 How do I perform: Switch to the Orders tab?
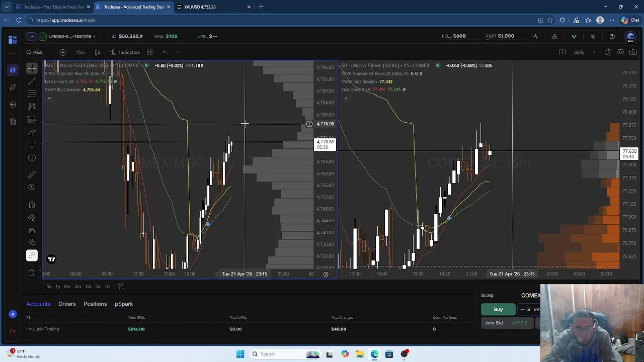click(67, 304)
